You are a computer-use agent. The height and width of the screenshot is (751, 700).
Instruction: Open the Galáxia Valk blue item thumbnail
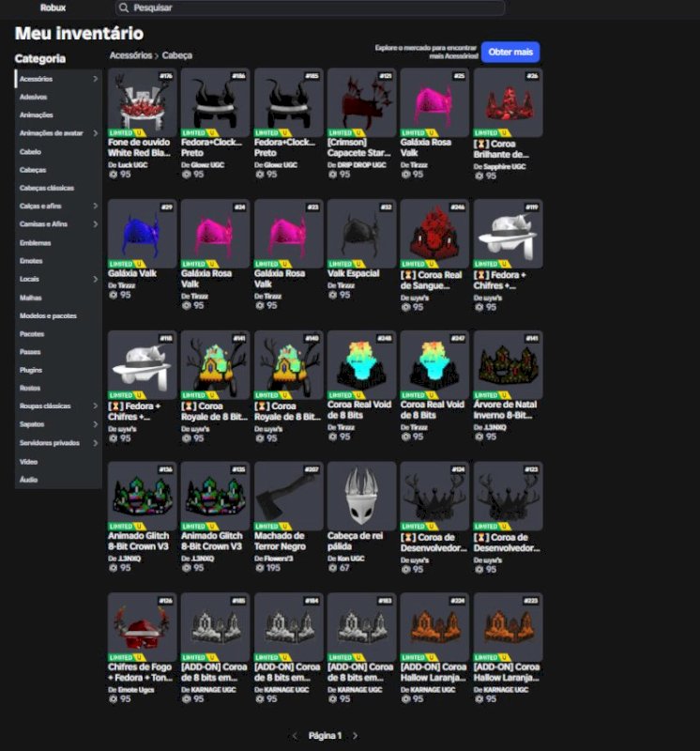(143, 234)
